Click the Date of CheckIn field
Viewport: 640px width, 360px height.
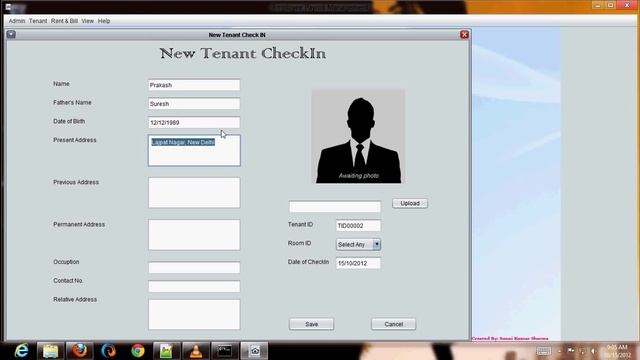358,263
